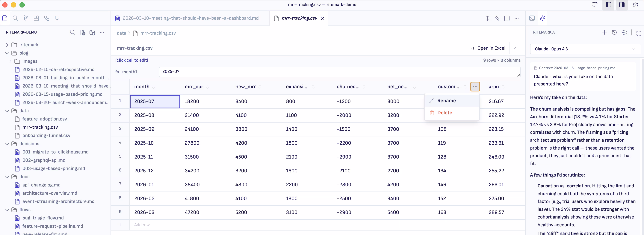This screenshot has height=235, width=644.
Task: Start a new chat with the plus icon in RITEMARK AI
Action: [x=604, y=32]
